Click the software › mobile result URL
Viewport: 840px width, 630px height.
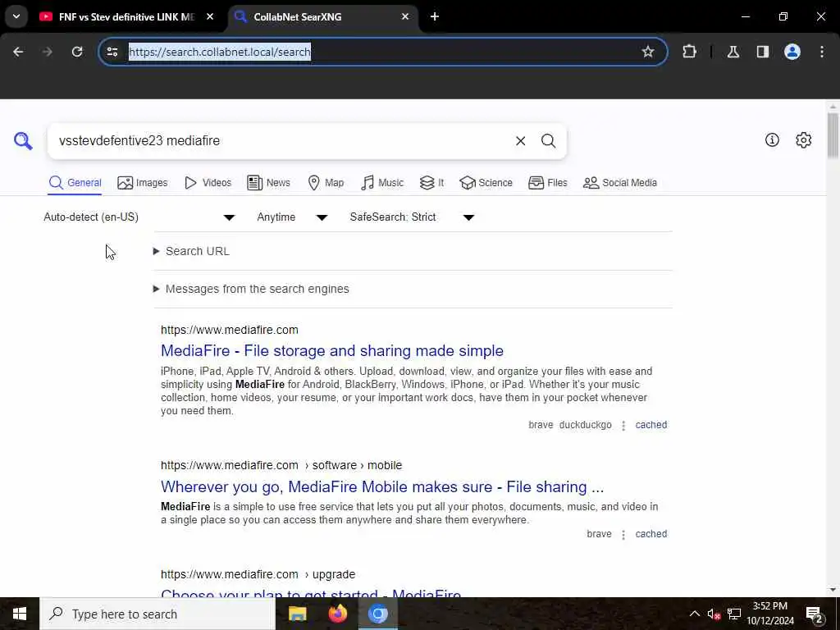pos(281,466)
